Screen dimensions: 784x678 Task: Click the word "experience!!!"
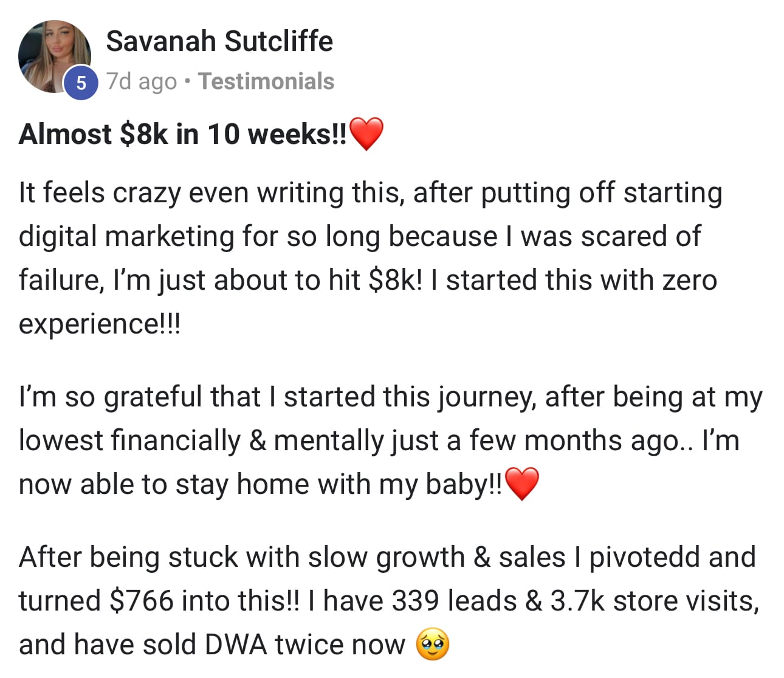click(100, 324)
